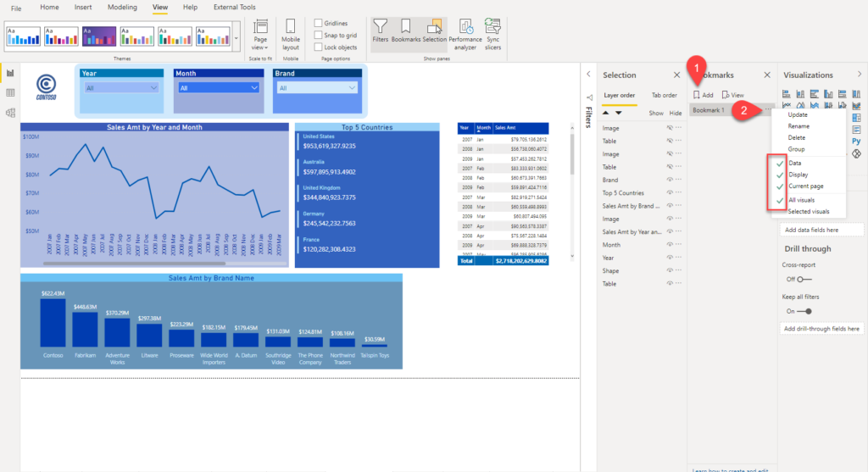Open Report view from left sidebar
This screenshot has height=472, width=868.
point(10,73)
